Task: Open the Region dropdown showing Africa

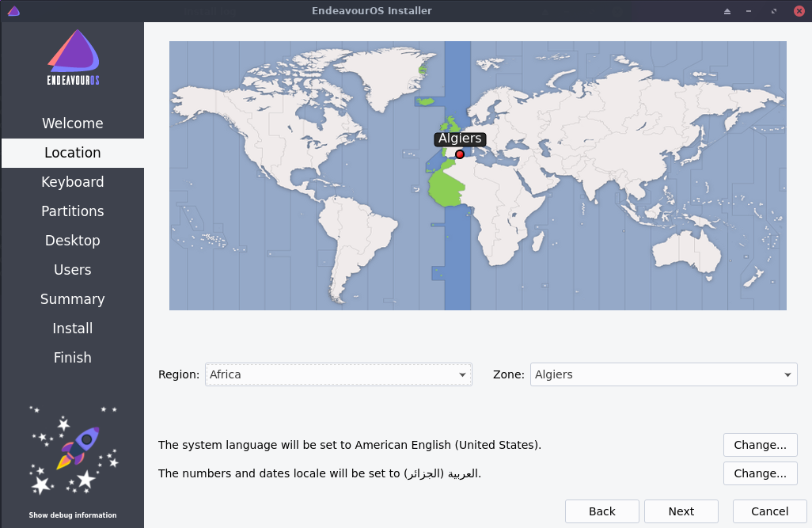Action: pos(339,374)
